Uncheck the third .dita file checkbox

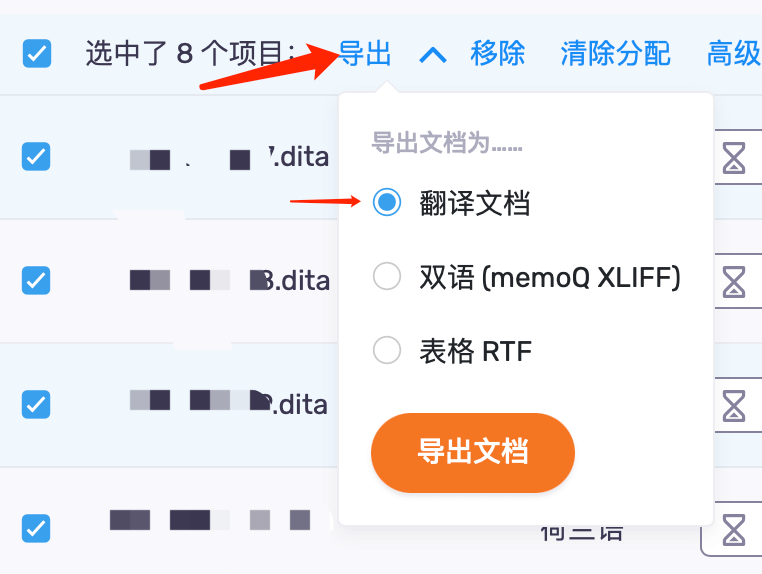[36, 404]
